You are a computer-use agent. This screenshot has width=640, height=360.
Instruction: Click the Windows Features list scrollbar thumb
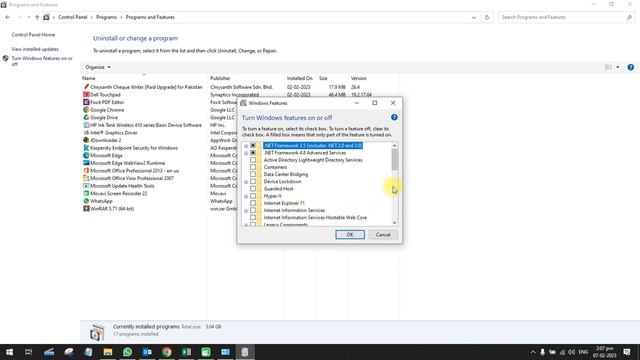pyautogui.click(x=394, y=160)
